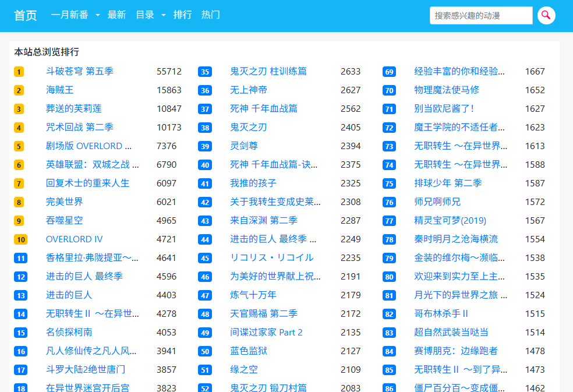573x392 pixels.
Task: Click the blue rank 11 badge
Action: 20,258
